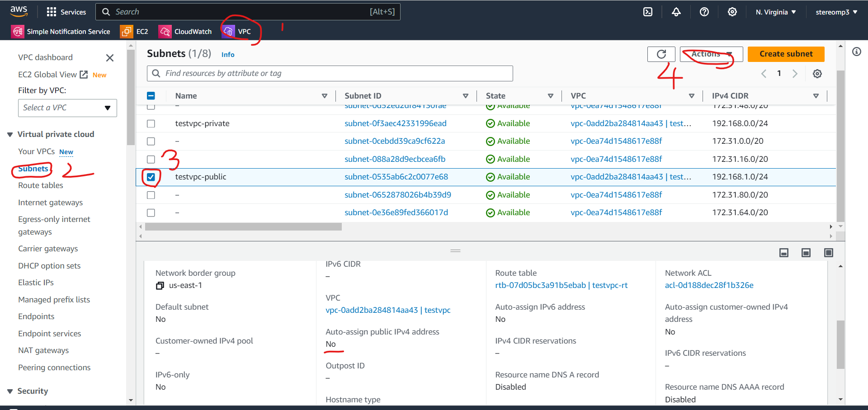Open vpc-0add2ba284814aa43 testvpc details link

pyautogui.click(x=388, y=310)
